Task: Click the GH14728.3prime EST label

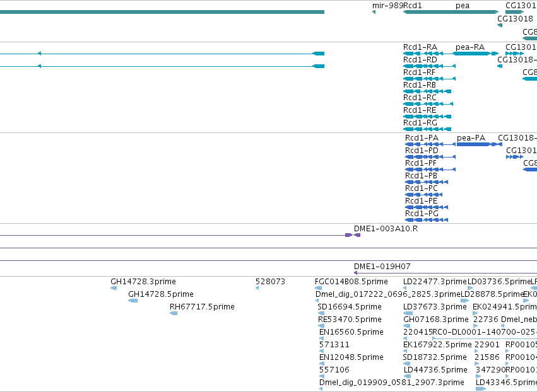Action: [143, 282]
